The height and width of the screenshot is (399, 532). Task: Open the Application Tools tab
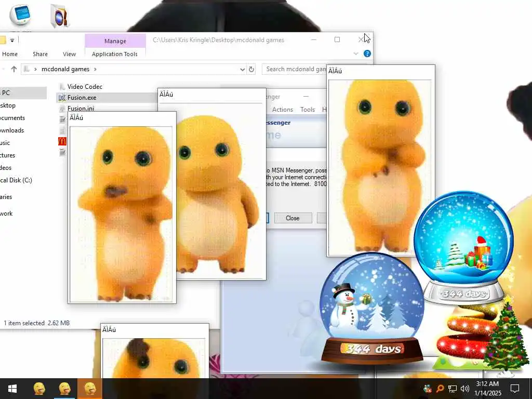pos(115,54)
